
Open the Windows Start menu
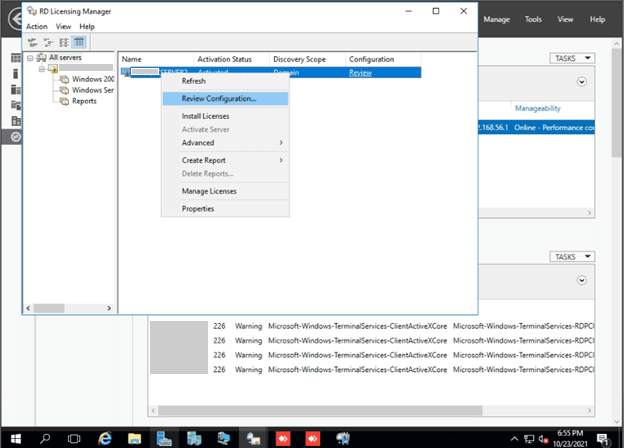[16, 438]
